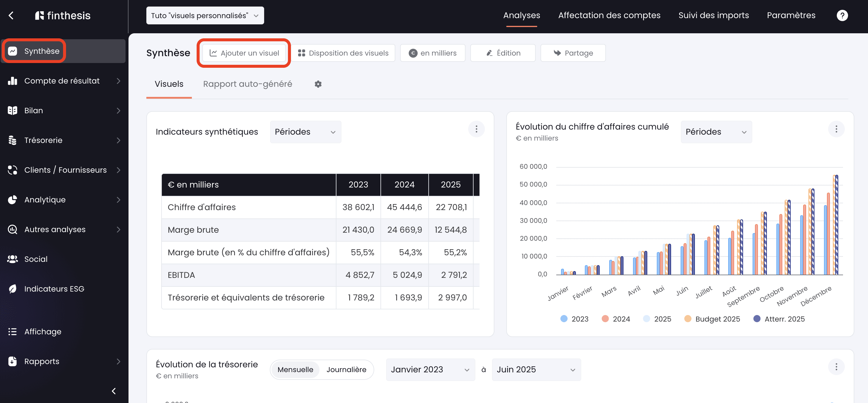Click the Décembre bar group in chart
Viewport: 868px width, 403px height.
pyautogui.click(x=831, y=225)
